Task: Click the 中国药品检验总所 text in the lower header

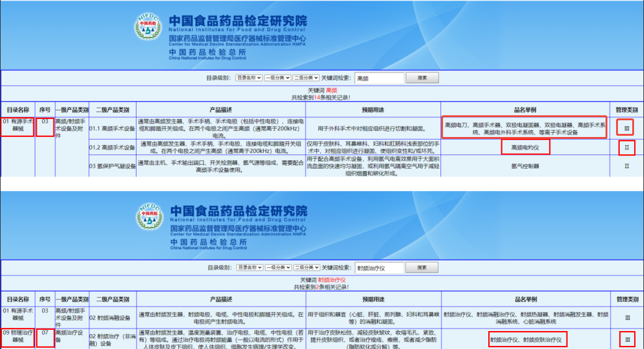Action: click(x=207, y=242)
